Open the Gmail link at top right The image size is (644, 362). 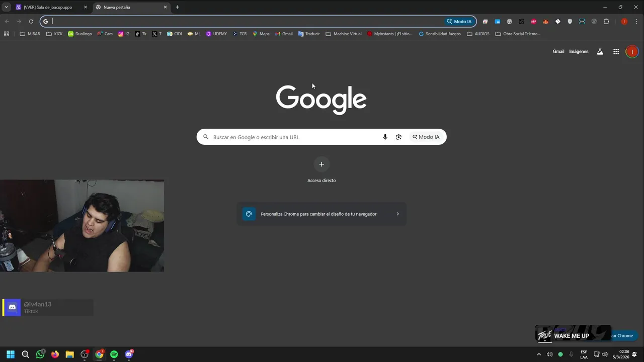[558, 51]
